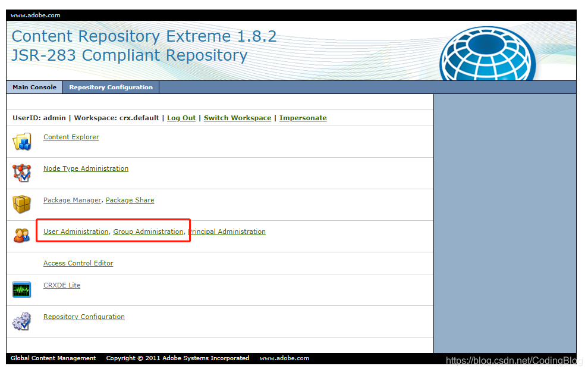Screen dimensions: 588x372
Task: Open the Content Explorer link
Action: (71, 137)
